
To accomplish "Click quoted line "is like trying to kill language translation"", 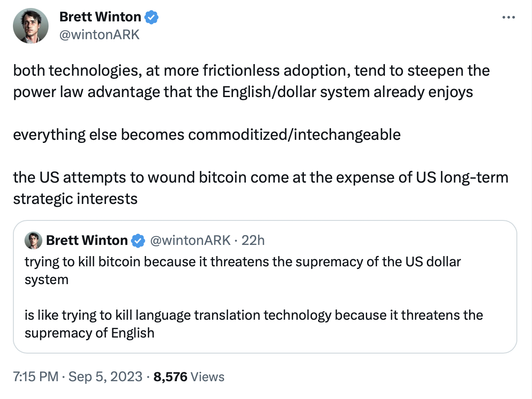I will click(254, 315).
